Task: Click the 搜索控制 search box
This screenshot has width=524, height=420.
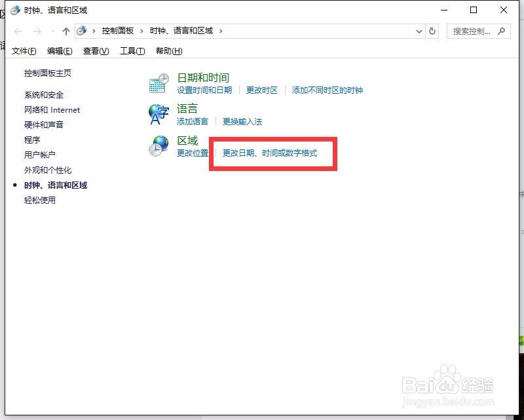Action: coord(479,31)
